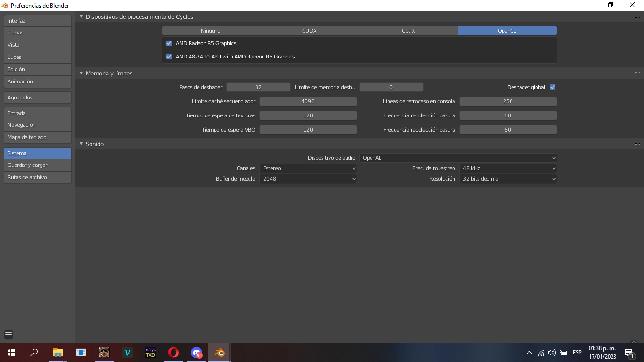644x362 pixels.
Task: Open the preferences hamburger menu
Action: coord(8,335)
